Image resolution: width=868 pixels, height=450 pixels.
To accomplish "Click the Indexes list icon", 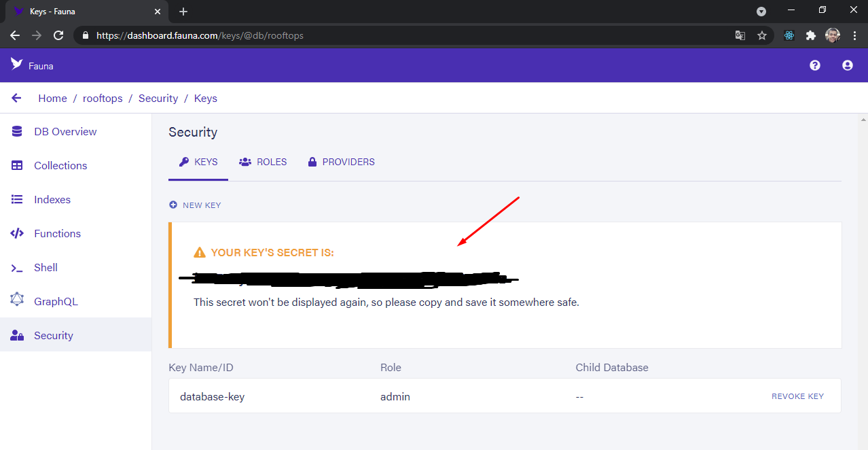I will tap(18, 199).
